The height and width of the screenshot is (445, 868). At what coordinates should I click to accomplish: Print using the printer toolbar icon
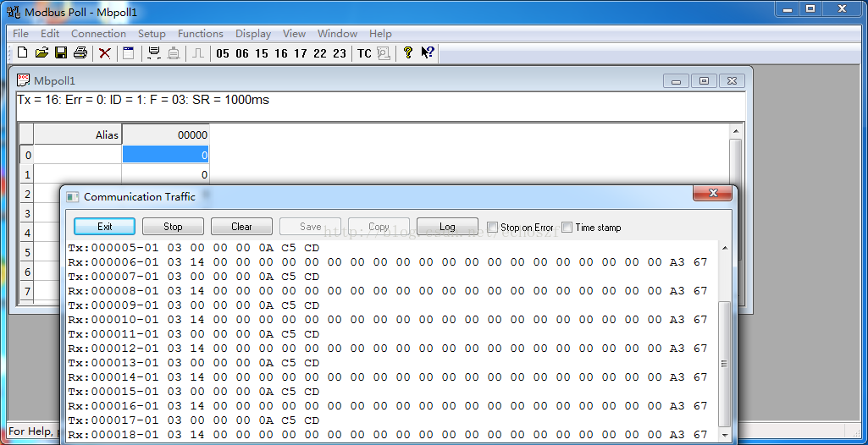coord(80,52)
